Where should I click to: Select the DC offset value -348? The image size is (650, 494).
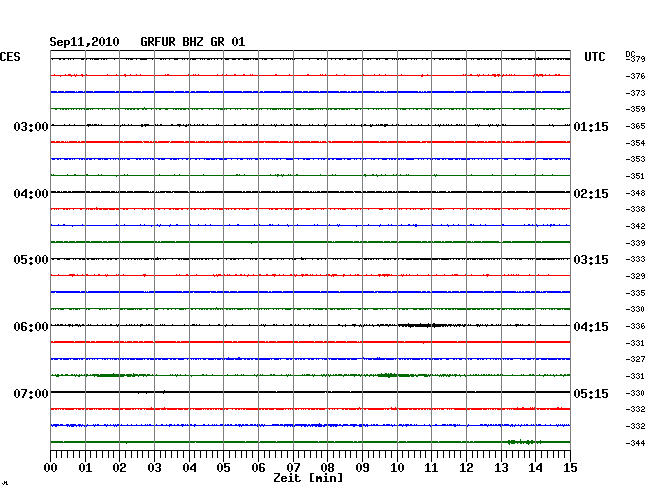click(x=635, y=193)
